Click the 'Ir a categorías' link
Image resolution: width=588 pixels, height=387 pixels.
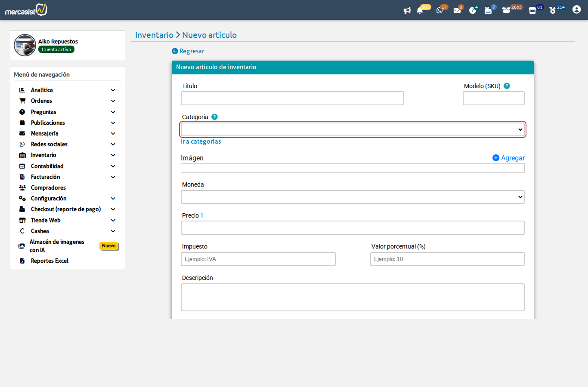click(201, 141)
